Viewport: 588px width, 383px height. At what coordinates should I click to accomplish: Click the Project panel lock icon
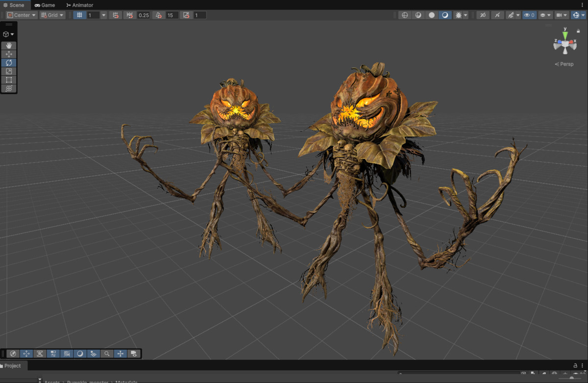click(575, 366)
